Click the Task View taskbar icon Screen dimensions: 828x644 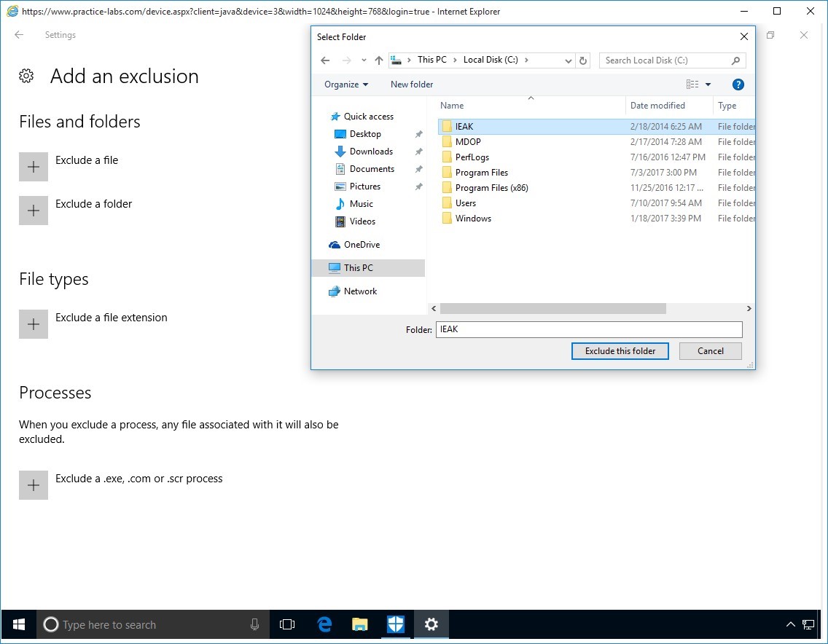[287, 624]
